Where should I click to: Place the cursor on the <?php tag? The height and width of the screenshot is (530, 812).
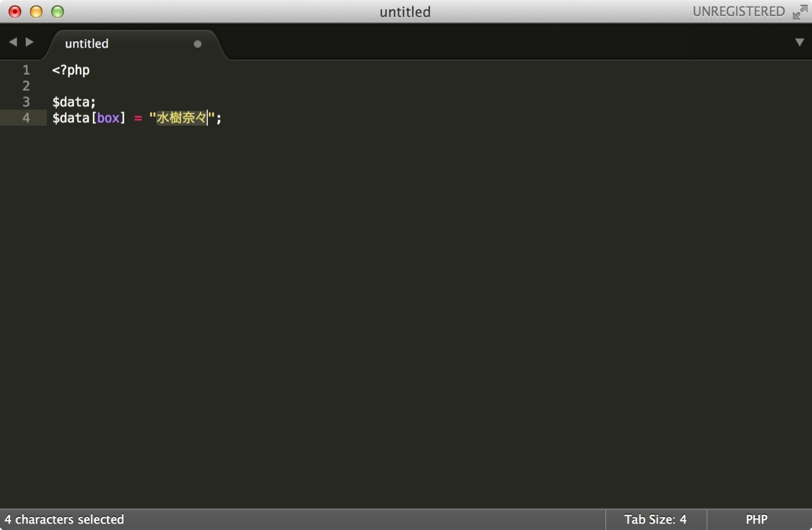click(x=71, y=70)
